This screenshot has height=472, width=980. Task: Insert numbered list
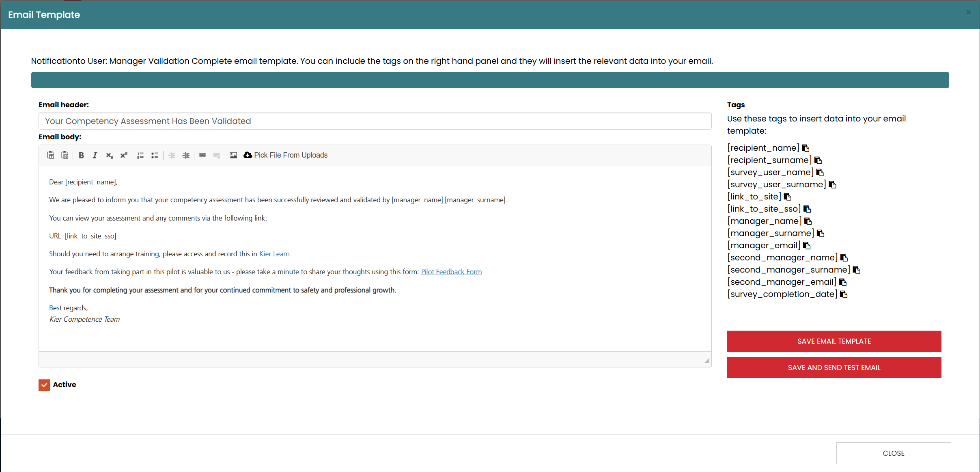coord(140,155)
